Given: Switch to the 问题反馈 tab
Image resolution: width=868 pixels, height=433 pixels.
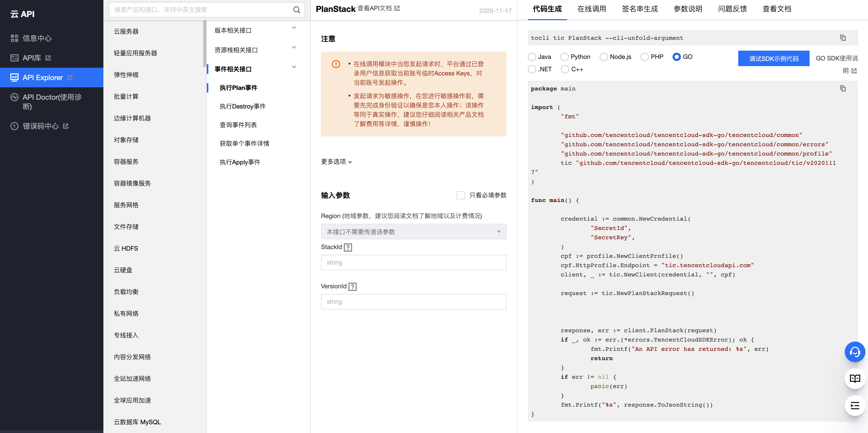Looking at the screenshot, I should pos(732,9).
